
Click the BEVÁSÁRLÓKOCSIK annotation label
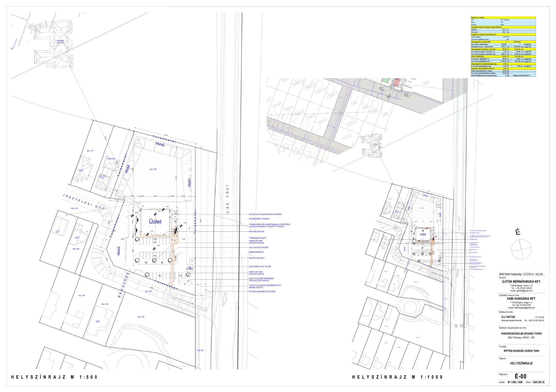pos(257,231)
